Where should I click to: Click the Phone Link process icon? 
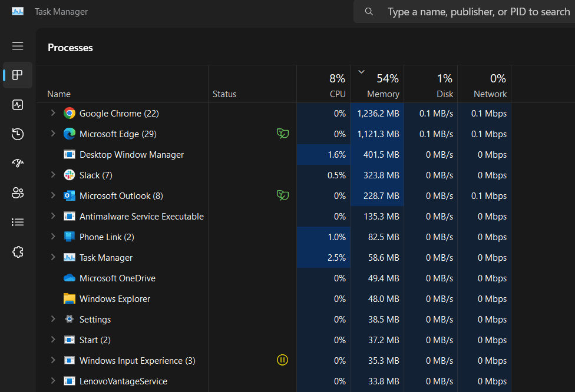pyautogui.click(x=70, y=237)
